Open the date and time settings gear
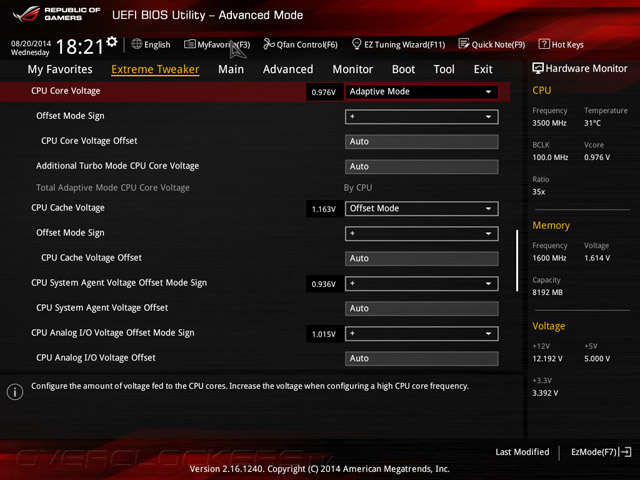This screenshot has width=640, height=480. tap(112, 42)
